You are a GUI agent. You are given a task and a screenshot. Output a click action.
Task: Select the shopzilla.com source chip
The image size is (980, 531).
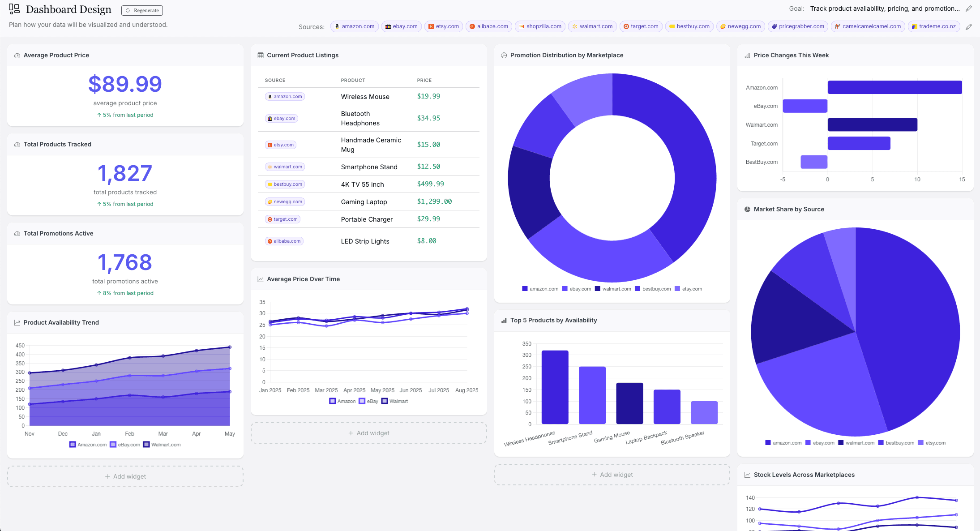pyautogui.click(x=540, y=26)
